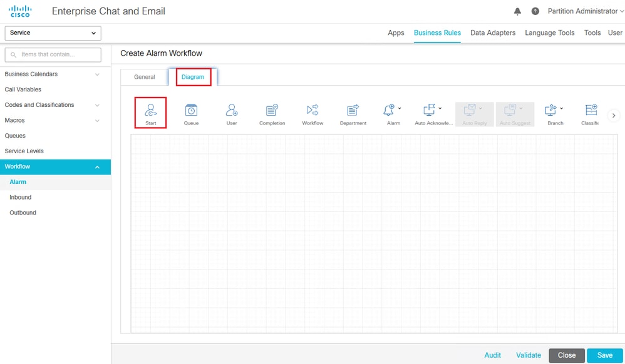Viewport: 625px width, 364px height.
Task: Click the workflow diagram canvas grid
Action: [374, 233]
